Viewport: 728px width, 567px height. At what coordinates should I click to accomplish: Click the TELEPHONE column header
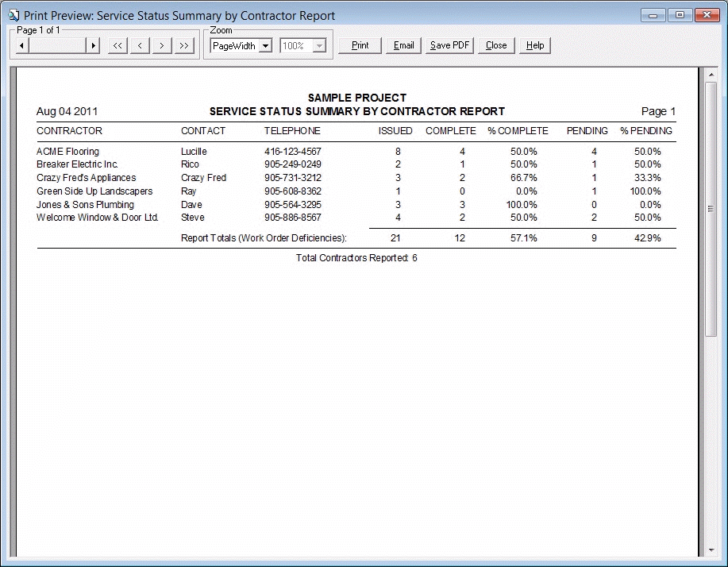tap(292, 131)
